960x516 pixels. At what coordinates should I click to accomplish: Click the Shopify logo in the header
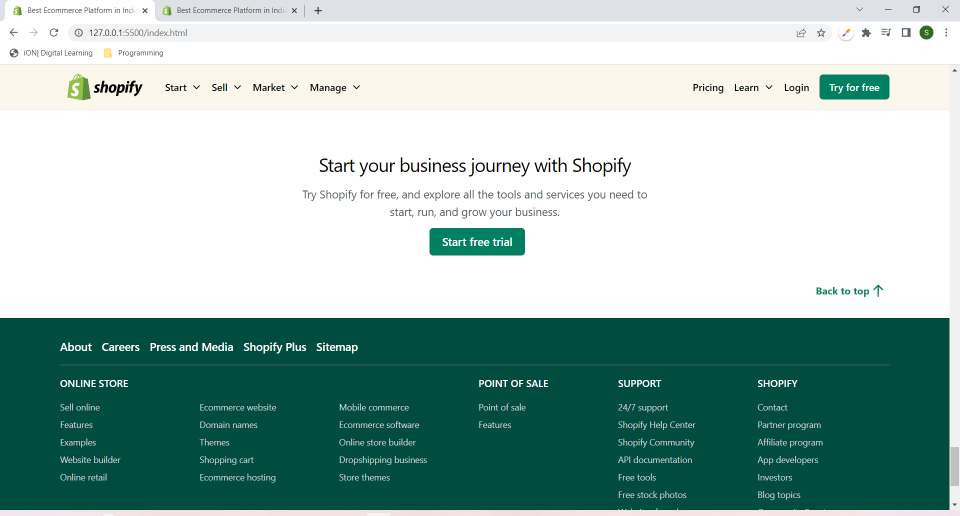click(105, 88)
